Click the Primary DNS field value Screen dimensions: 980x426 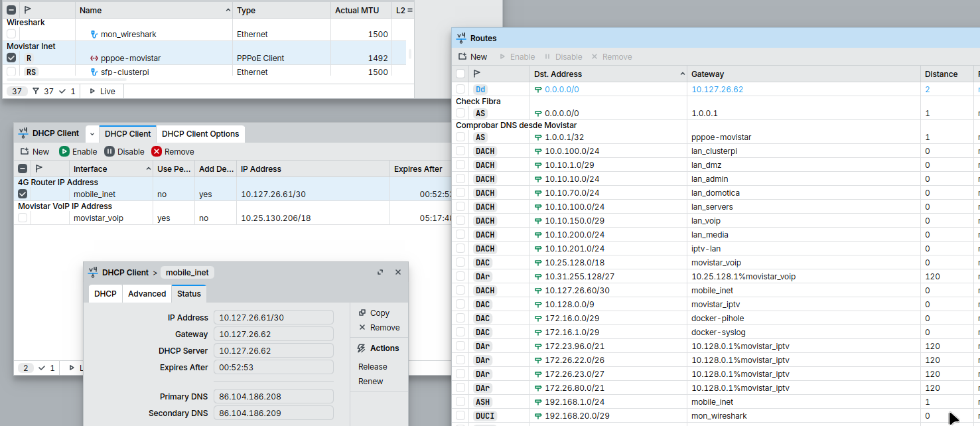[273, 397]
